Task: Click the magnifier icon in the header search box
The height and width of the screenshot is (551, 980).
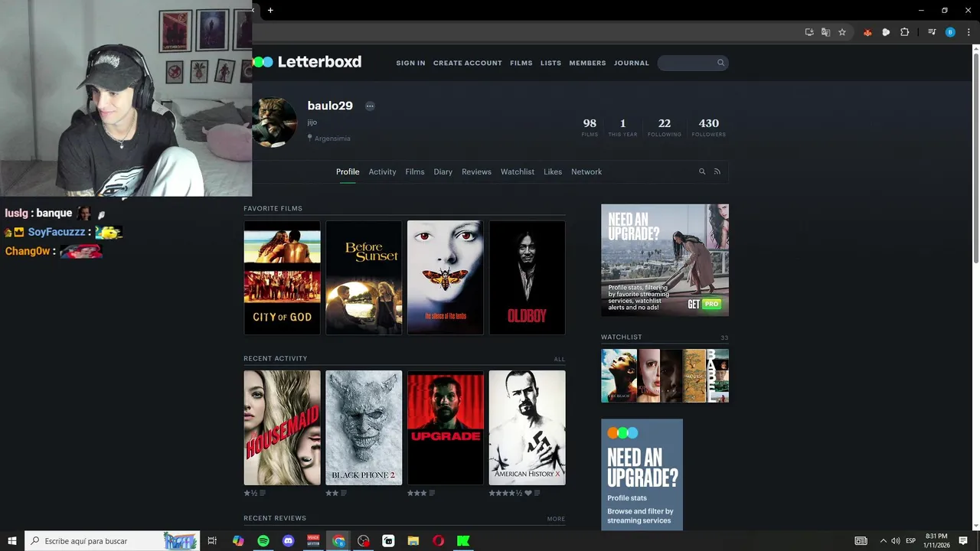Action: (720, 63)
